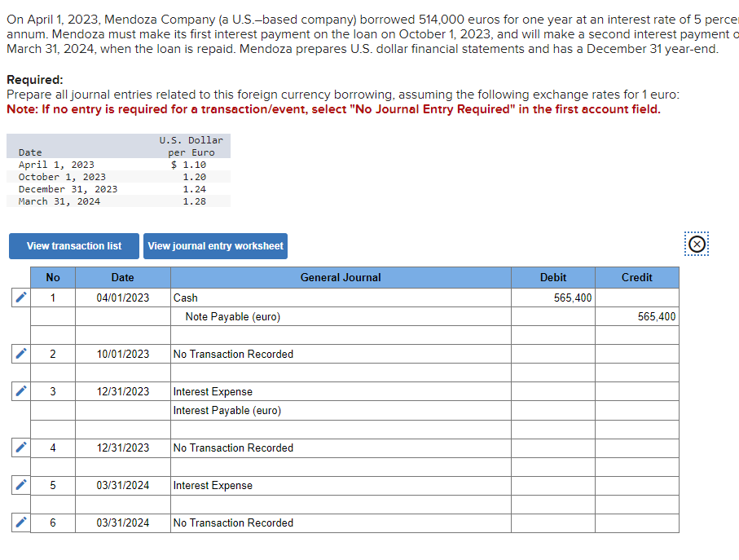Click the edit pencil for entry 6
The width and height of the screenshot is (739, 560).
click(20, 523)
